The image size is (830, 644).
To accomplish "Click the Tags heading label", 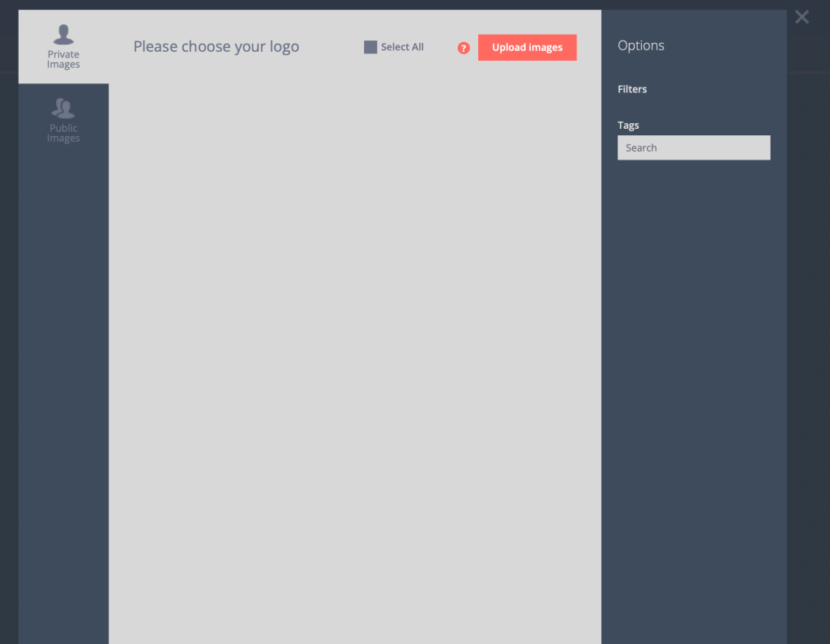I will click(x=628, y=126).
